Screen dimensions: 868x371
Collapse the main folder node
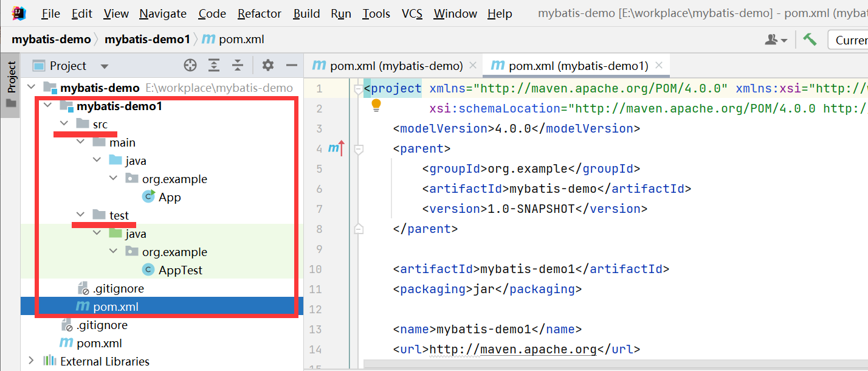tap(81, 142)
